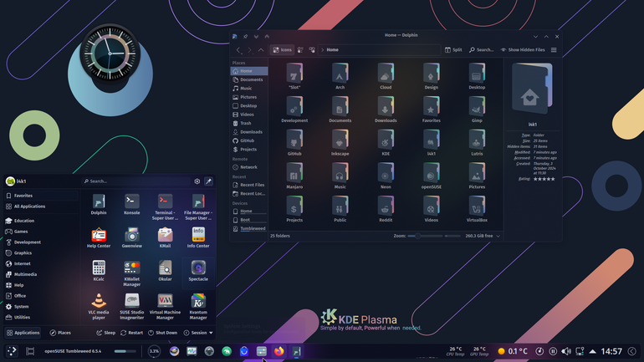This screenshot has height=362, width=644.
Task: Toggle Split view in Dolphin
Action: (453, 49)
